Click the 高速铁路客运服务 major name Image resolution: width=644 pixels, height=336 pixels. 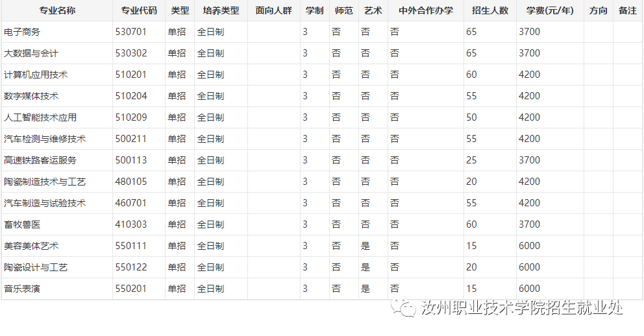point(40,160)
